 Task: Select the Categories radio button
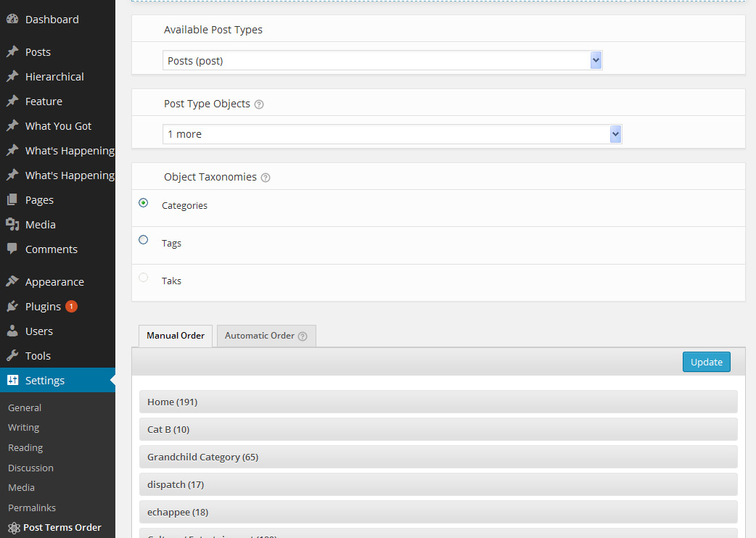point(143,203)
